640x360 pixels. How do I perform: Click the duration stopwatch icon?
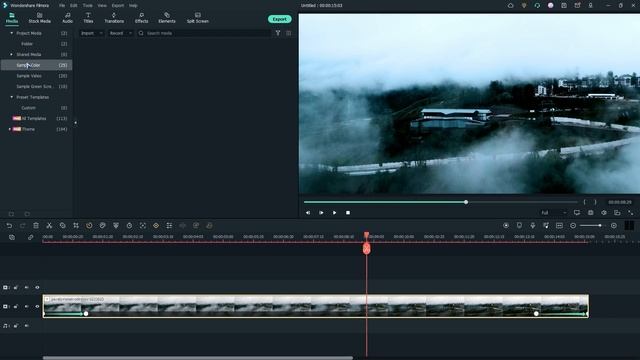coord(129,225)
